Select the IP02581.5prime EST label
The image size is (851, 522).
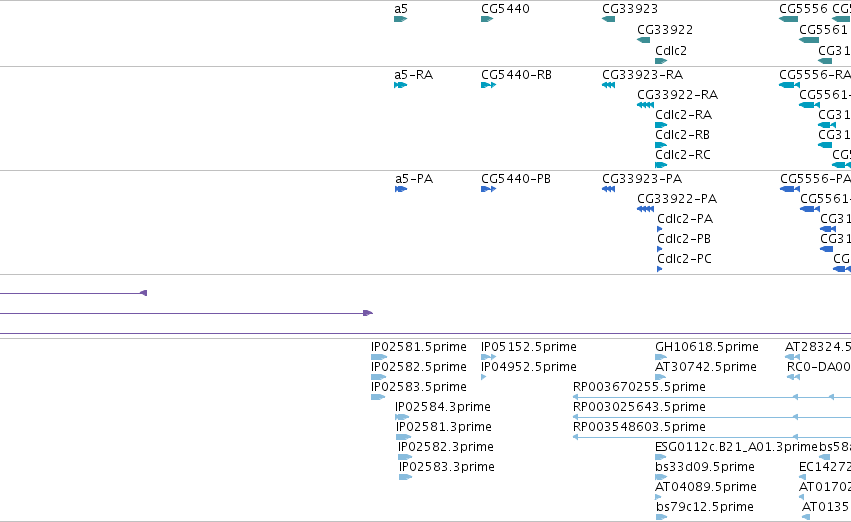[x=418, y=347]
